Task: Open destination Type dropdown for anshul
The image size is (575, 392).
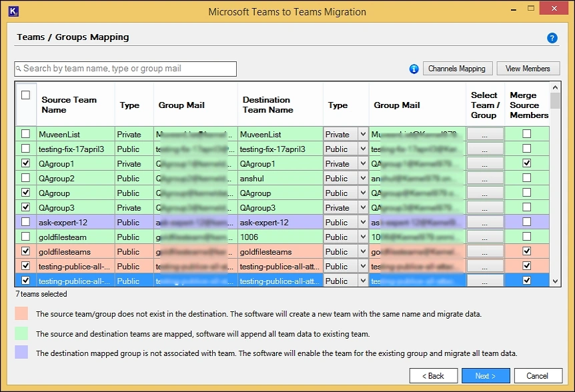Action: pyautogui.click(x=363, y=178)
